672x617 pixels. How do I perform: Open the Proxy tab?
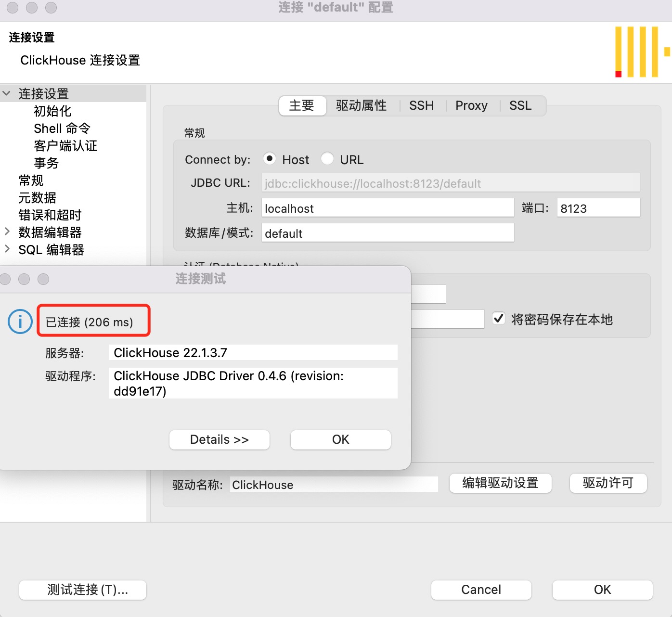(x=472, y=105)
